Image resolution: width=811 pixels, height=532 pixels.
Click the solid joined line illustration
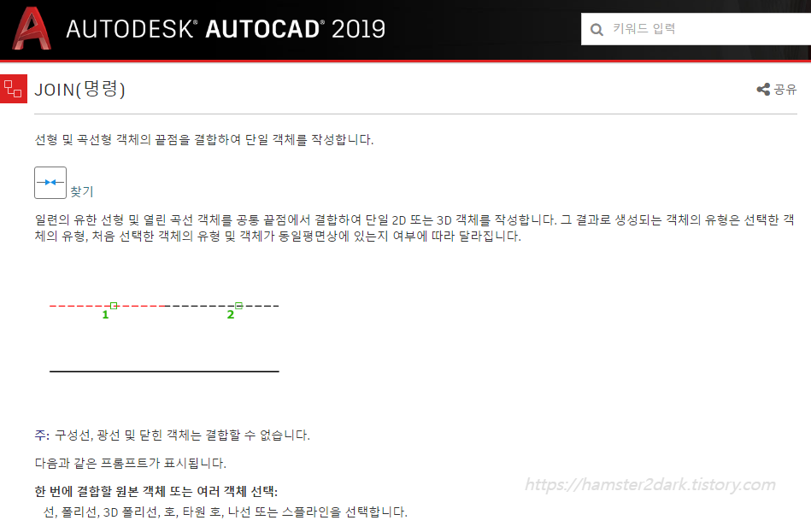coord(164,371)
